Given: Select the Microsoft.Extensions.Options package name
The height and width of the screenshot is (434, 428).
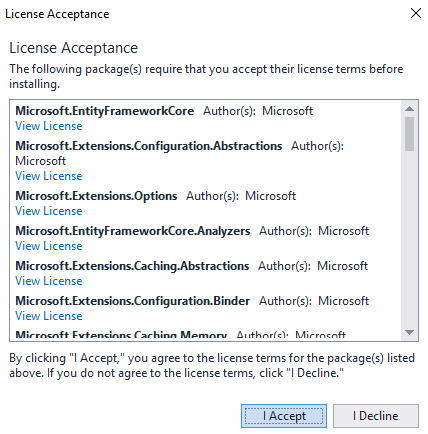Looking at the screenshot, I should pos(96,196).
